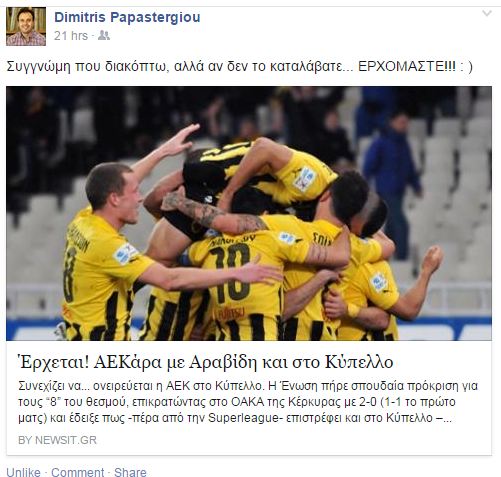Click the Comment link below the post
Image resolution: width=501 pixels, height=477 pixels.
77,472
